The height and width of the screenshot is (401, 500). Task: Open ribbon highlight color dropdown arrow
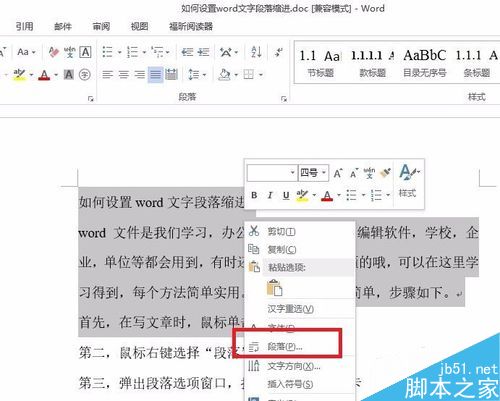tap(31, 75)
